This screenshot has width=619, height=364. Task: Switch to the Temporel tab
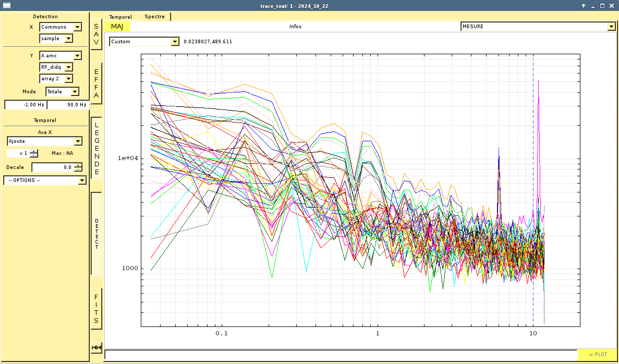point(120,17)
